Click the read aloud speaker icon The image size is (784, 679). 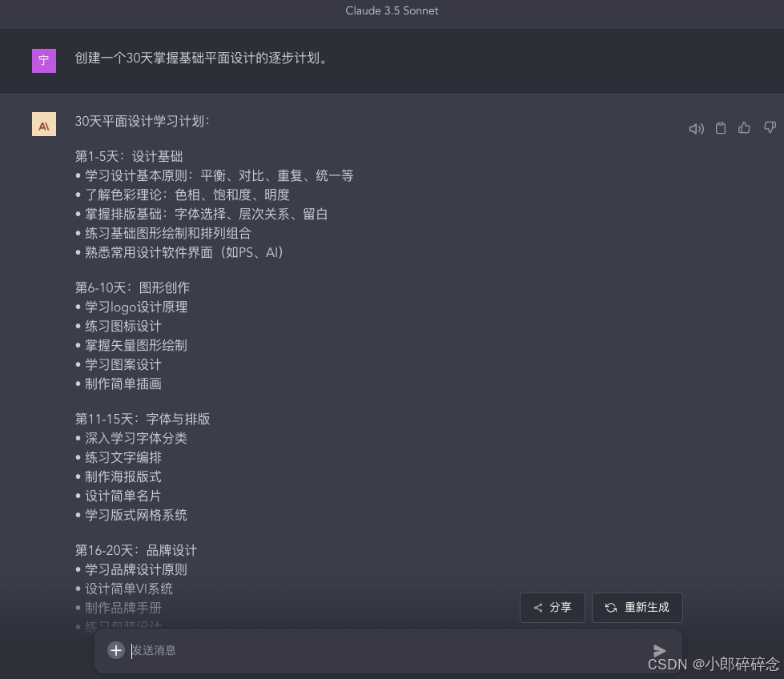(696, 128)
